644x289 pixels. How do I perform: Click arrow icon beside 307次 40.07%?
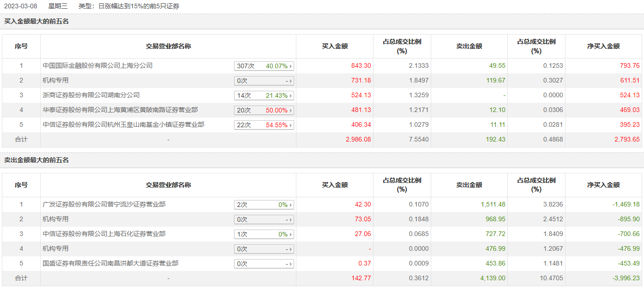(x=291, y=66)
